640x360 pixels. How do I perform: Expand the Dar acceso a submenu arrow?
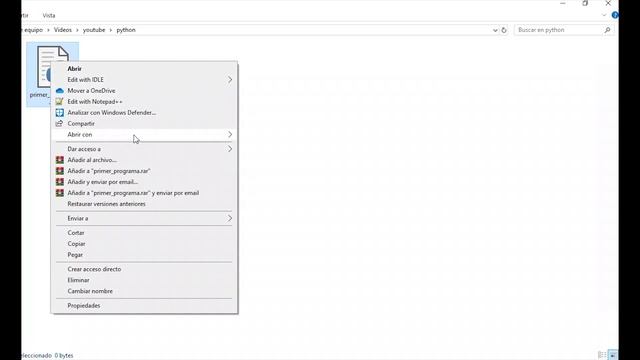coord(230,149)
